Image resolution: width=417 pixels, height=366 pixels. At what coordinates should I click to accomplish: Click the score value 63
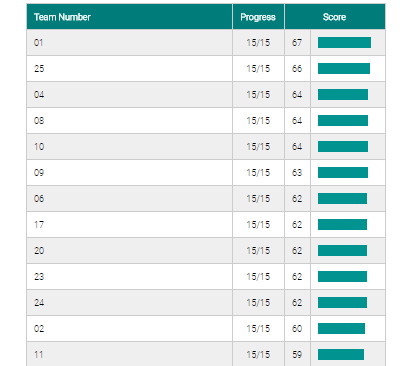coord(297,172)
